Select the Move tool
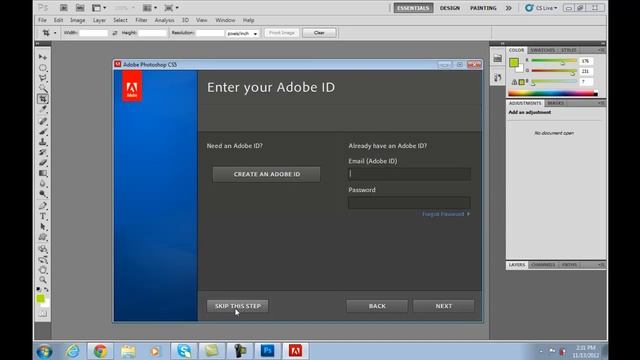The width and height of the screenshot is (640, 360). click(42, 57)
